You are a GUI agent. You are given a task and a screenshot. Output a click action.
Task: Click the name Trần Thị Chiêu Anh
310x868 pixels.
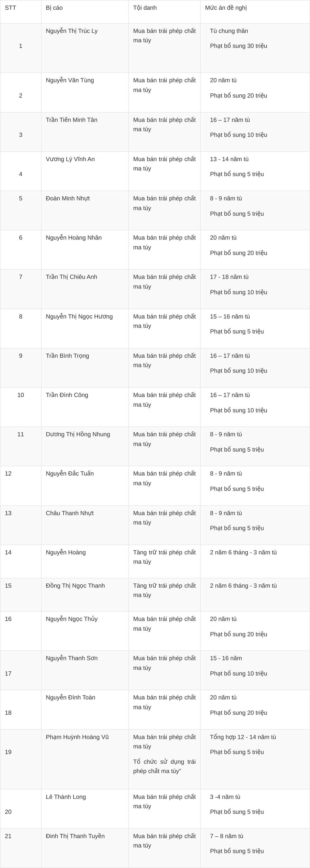[71, 277]
